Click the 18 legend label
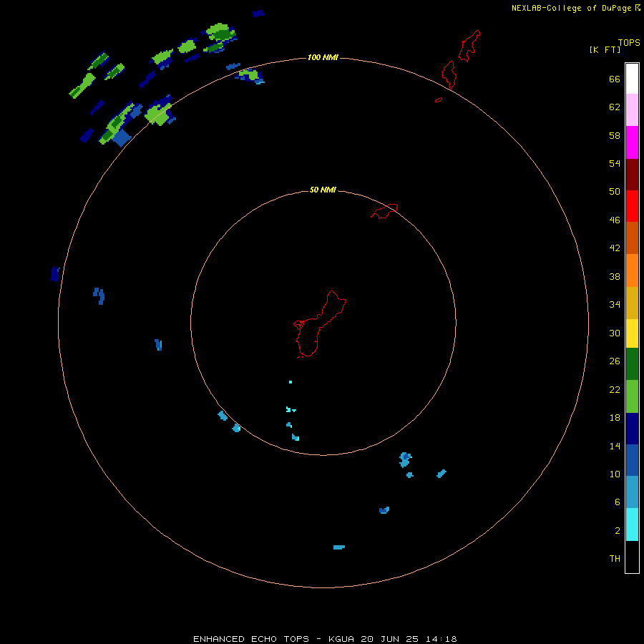644x644 pixels. pyautogui.click(x=615, y=418)
